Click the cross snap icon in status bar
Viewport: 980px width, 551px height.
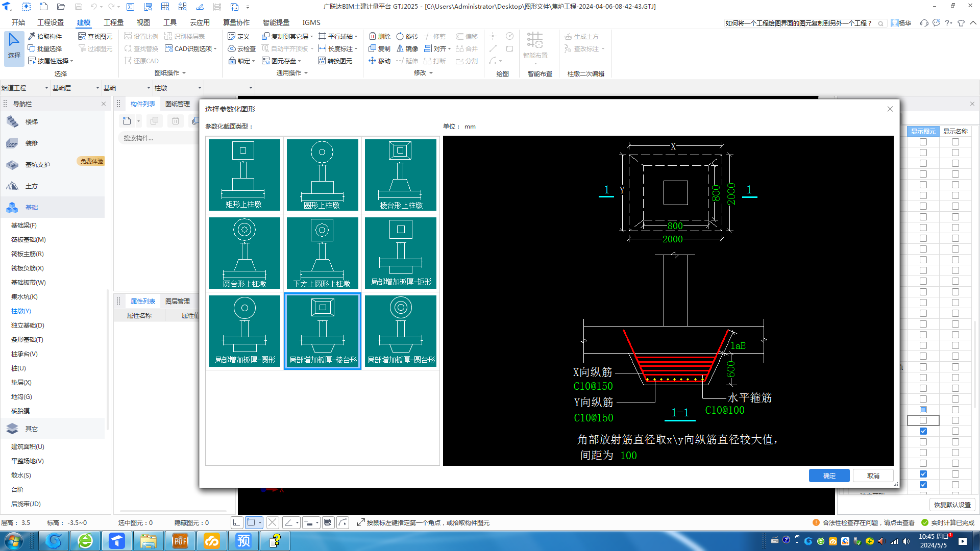coord(273,522)
